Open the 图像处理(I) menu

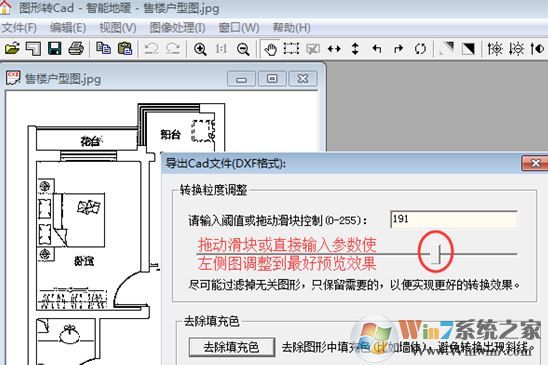(177, 27)
